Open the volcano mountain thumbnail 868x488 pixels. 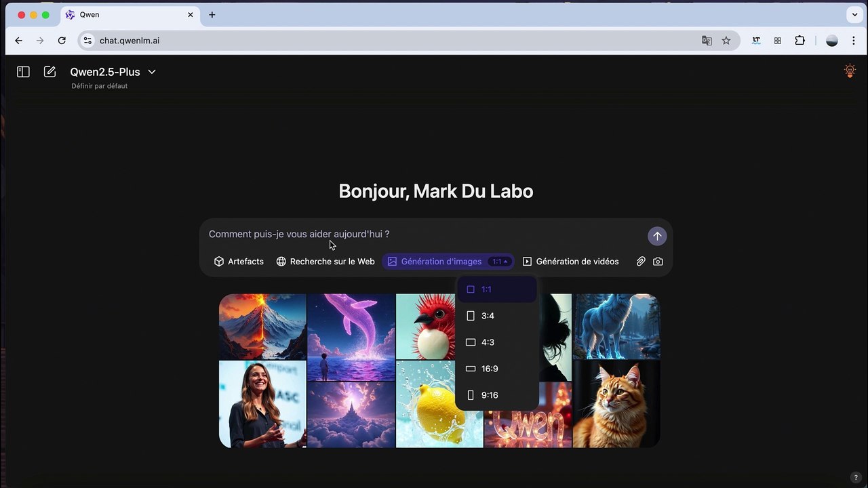[262, 327]
